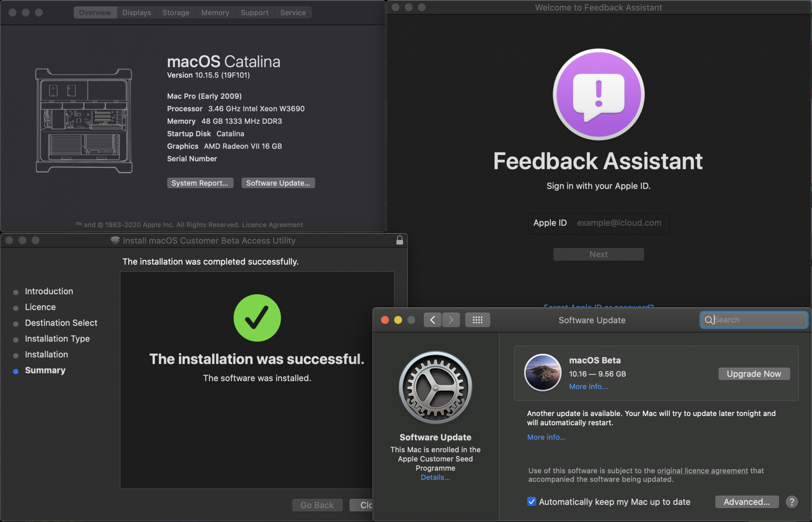
Task: Switch to the Displays tab
Action: click(x=136, y=13)
